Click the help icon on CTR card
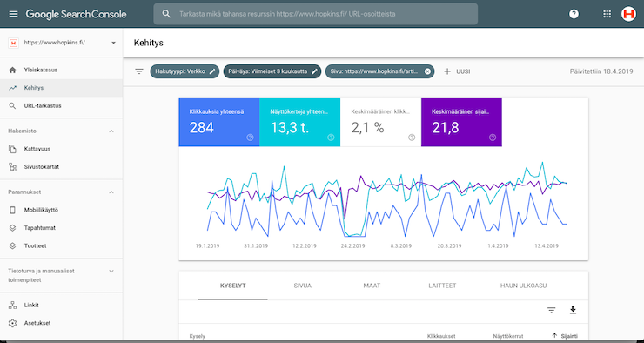Screen dimensions: 644x343 [x=412, y=138]
